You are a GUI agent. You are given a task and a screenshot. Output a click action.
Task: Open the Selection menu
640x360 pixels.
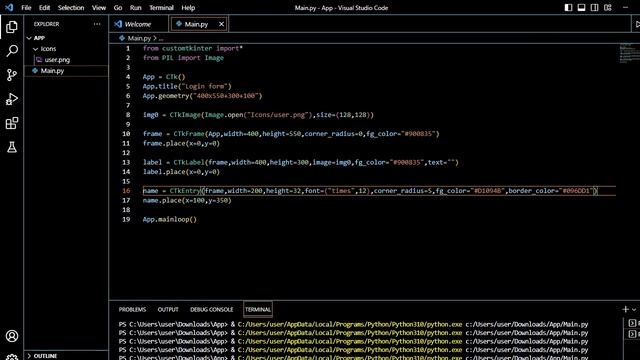point(71,7)
